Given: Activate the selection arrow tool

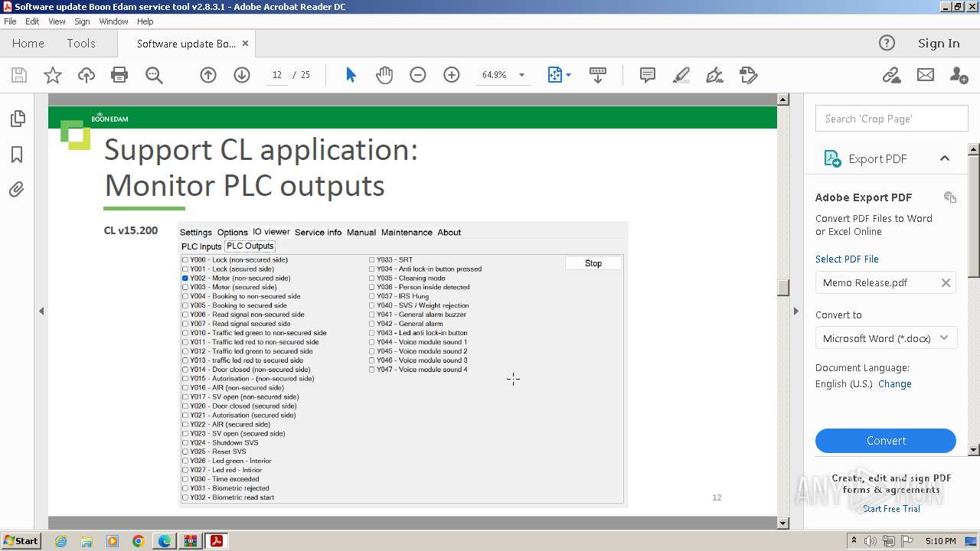Looking at the screenshot, I should [x=351, y=75].
